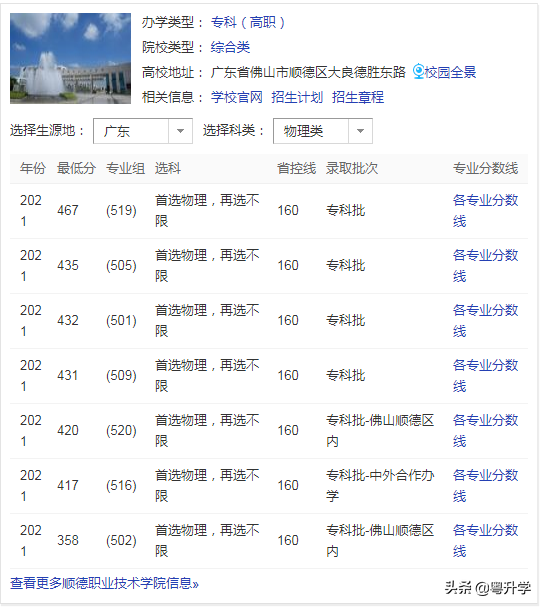Open the 招生章程 admission regulations link
The image size is (543, 607).
pyautogui.click(x=358, y=97)
